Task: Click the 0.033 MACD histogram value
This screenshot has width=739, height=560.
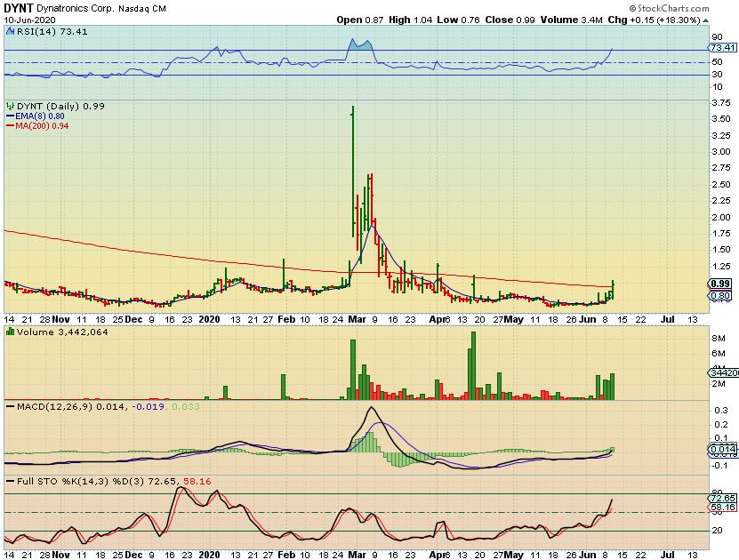Action: (x=186, y=406)
